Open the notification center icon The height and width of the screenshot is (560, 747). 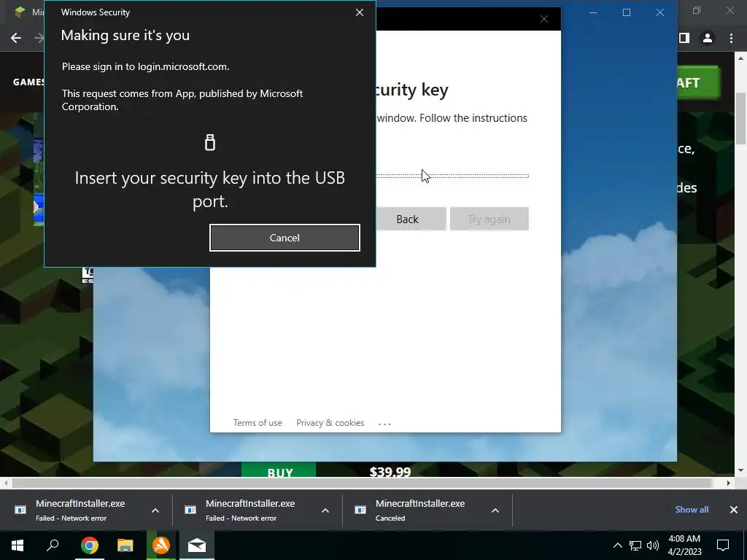723,545
